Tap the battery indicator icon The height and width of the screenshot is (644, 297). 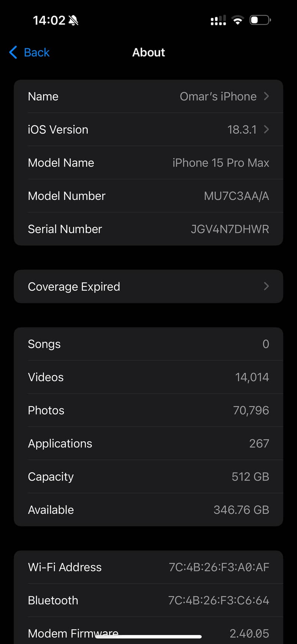(260, 20)
